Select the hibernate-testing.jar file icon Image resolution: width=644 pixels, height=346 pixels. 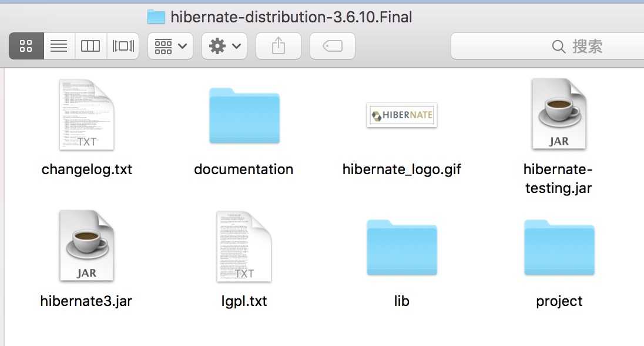pos(559,114)
